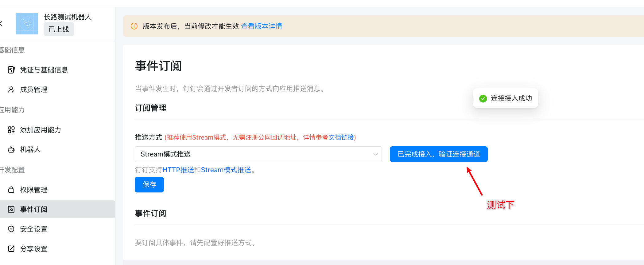
Task: Click the 已上线 status badge
Action: 59,29
